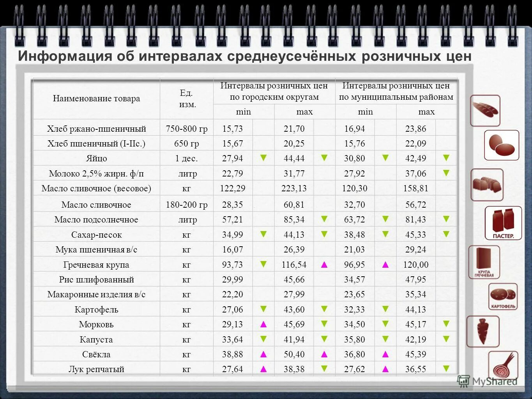Click the 'Масло сливочное (весовое)' row name

96,189
